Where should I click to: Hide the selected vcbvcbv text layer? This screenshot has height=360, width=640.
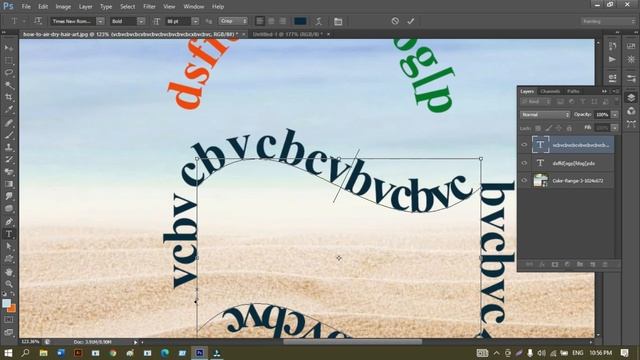[524, 145]
